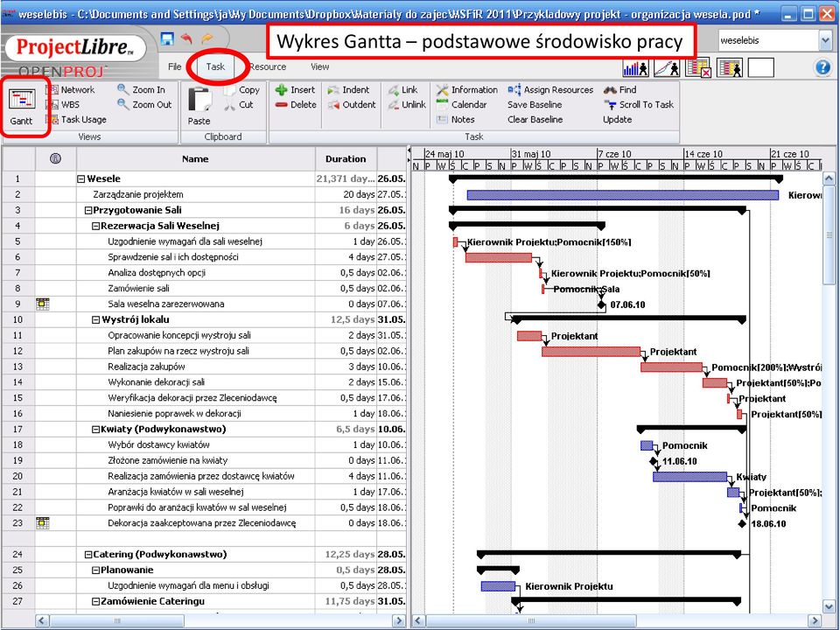The height and width of the screenshot is (630, 840).
Task: Open task Information dialog
Action: pyautogui.click(x=466, y=90)
